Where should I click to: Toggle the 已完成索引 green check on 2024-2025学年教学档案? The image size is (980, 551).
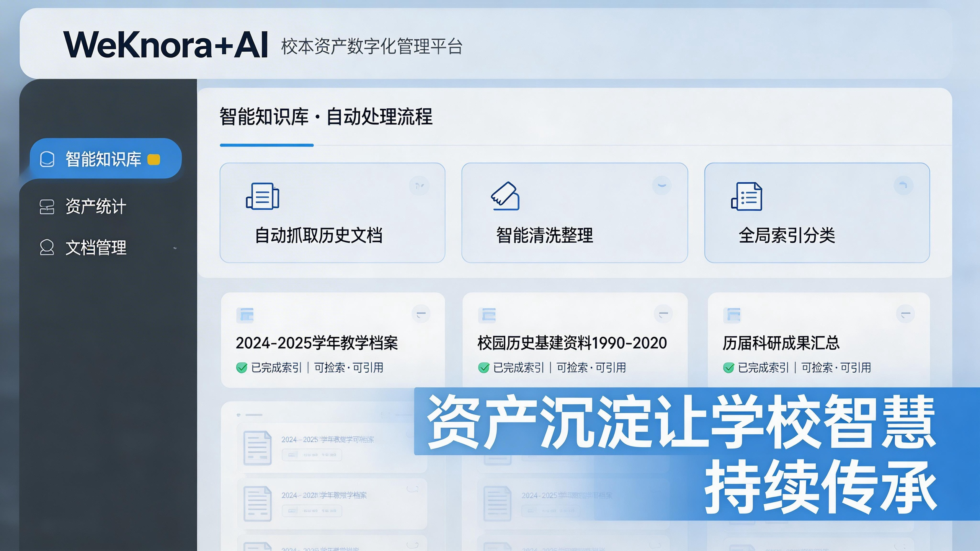[241, 367]
